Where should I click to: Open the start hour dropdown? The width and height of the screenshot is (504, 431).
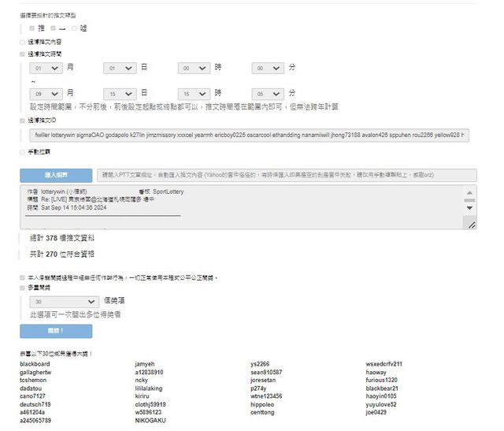click(x=195, y=69)
